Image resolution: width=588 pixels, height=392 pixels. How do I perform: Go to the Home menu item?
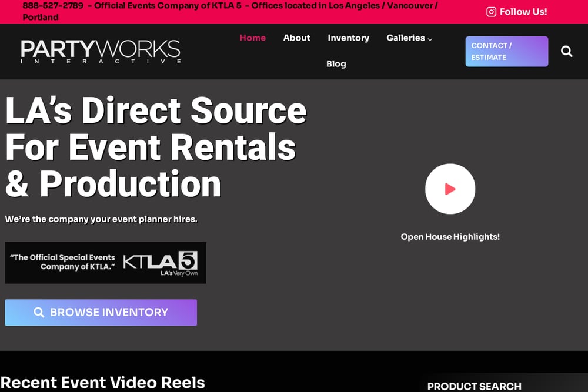[x=253, y=38]
